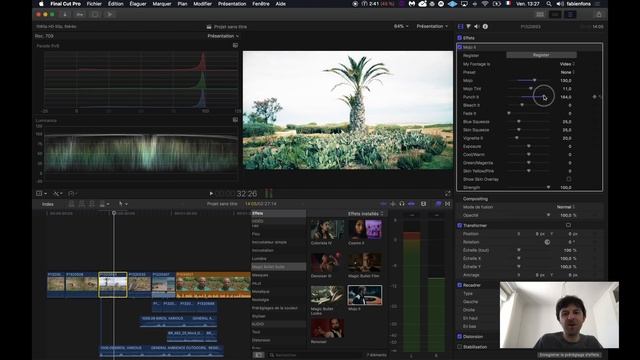Screen dimensions: 640x360
Task: Enable the Show Skin Overlay checkbox
Action: 569,179
